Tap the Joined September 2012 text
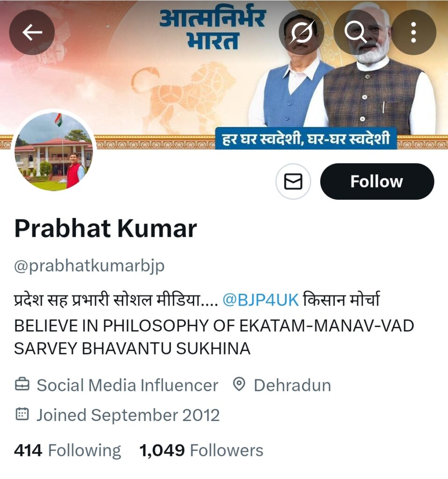This screenshot has width=448, height=479. (x=128, y=415)
